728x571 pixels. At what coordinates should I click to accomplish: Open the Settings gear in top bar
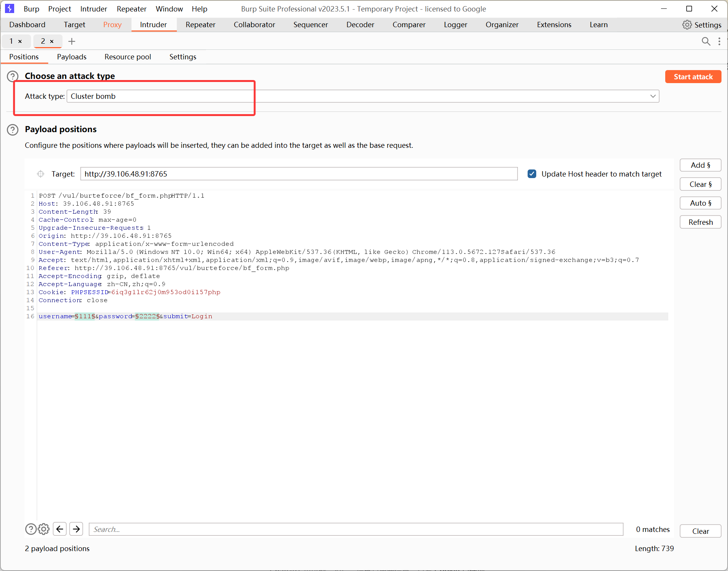(702, 25)
